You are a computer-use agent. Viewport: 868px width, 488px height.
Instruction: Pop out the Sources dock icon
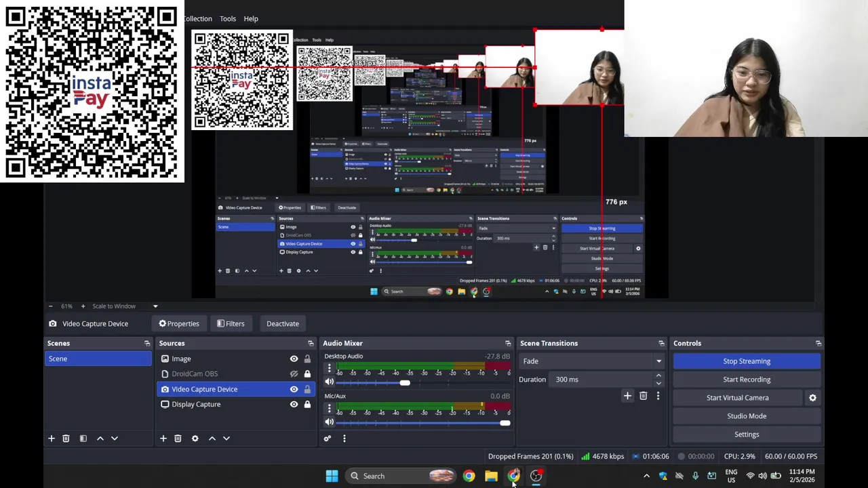tap(311, 344)
